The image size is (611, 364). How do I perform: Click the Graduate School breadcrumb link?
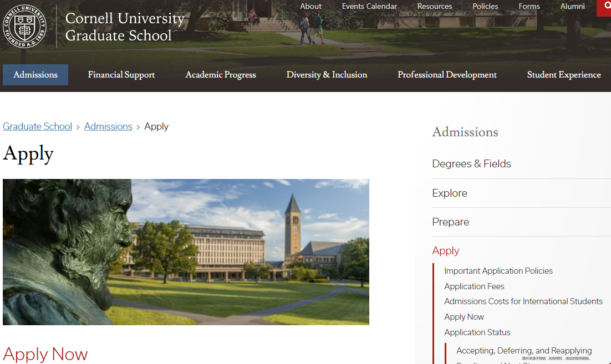tap(37, 126)
